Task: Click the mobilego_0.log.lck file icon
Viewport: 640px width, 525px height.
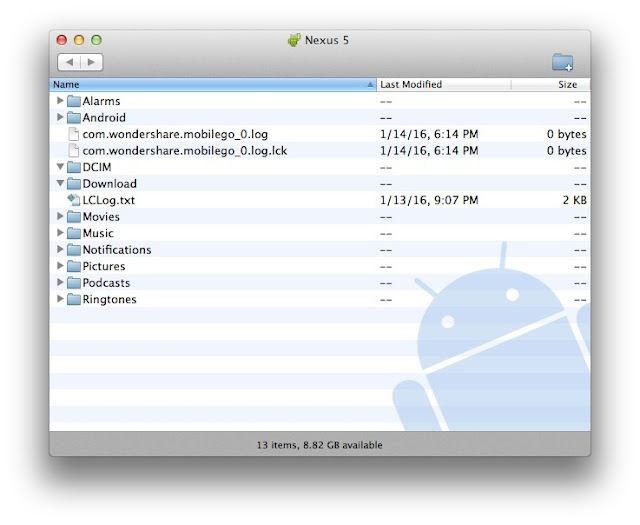Action: (x=73, y=151)
